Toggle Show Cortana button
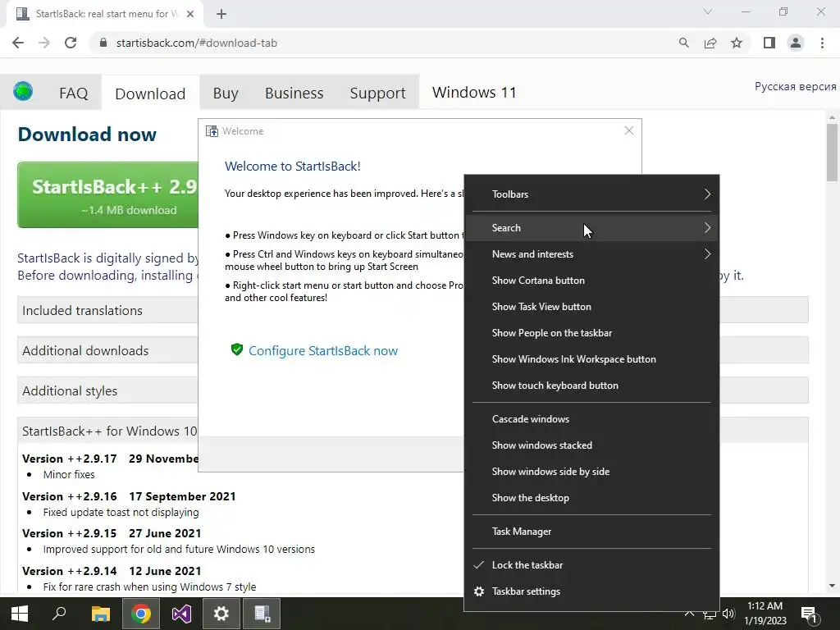The image size is (840, 630). point(592,281)
